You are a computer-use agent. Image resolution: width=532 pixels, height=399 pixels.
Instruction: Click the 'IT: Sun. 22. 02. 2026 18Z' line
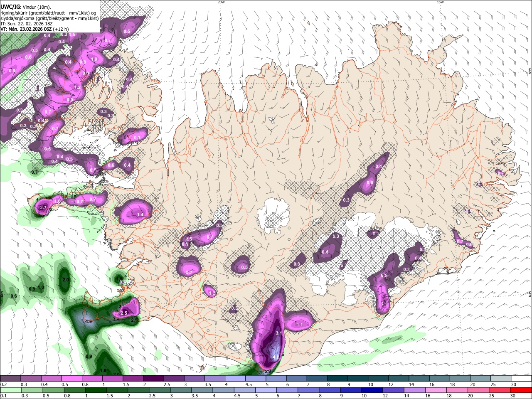pos(26,24)
